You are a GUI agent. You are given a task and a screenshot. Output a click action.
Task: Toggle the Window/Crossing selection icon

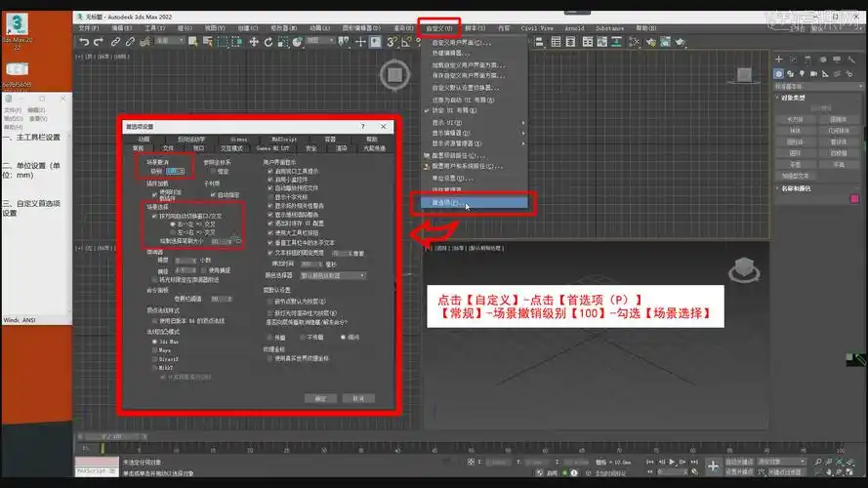[237, 42]
